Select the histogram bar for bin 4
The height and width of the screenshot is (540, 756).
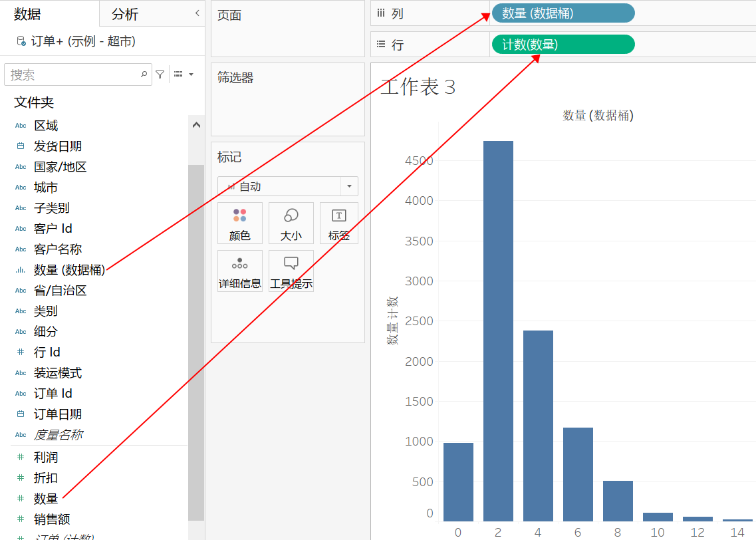[538, 426]
